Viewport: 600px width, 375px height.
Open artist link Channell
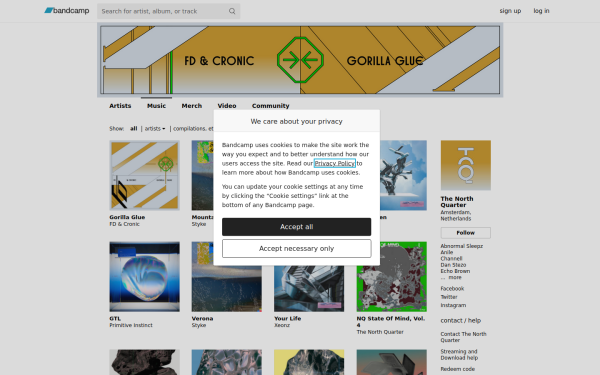click(451, 258)
